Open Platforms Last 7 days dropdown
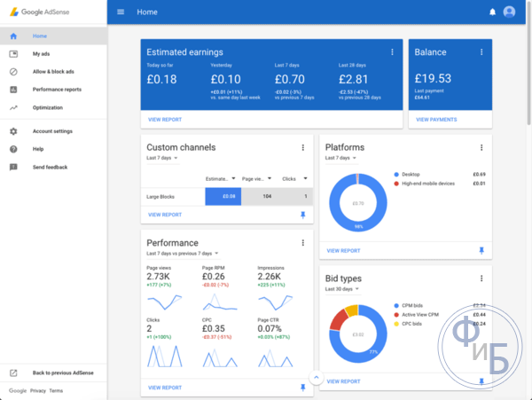 tap(340, 158)
